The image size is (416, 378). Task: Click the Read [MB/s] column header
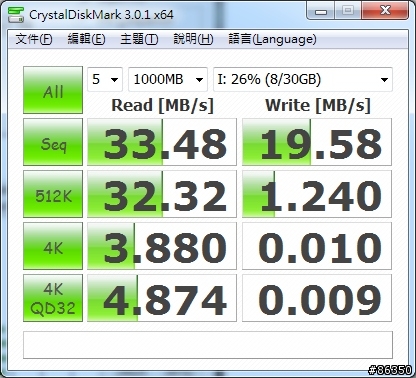click(162, 105)
